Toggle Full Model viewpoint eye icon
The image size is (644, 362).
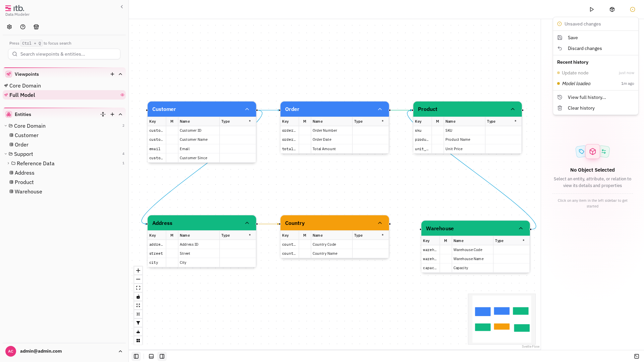122,95
